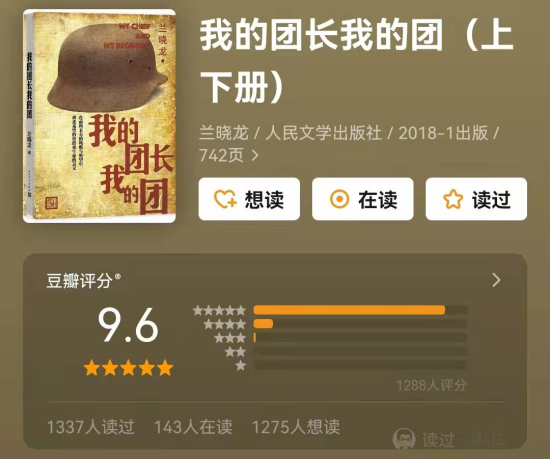
Task: Mark book as 读过
Action: tap(476, 199)
